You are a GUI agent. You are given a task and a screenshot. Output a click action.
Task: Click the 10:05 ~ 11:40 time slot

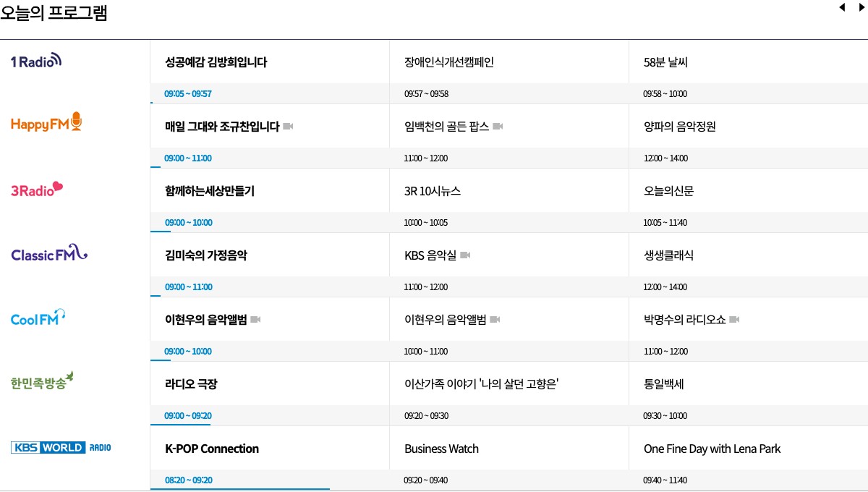[x=665, y=223]
